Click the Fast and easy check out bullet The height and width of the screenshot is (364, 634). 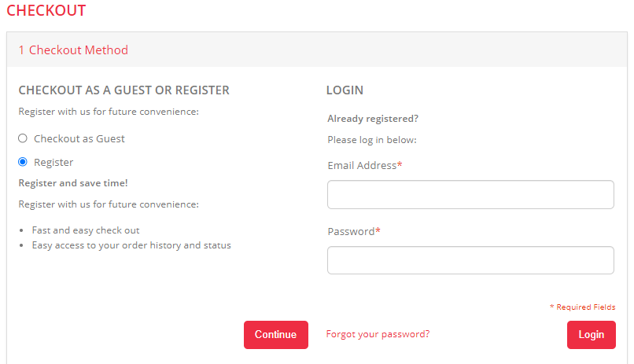pyautogui.click(x=86, y=230)
